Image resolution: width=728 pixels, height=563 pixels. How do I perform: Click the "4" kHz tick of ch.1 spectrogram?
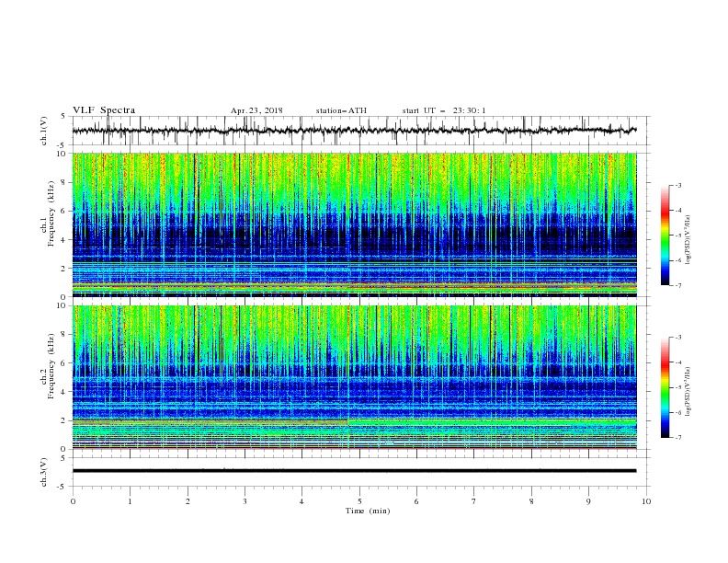pos(64,240)
